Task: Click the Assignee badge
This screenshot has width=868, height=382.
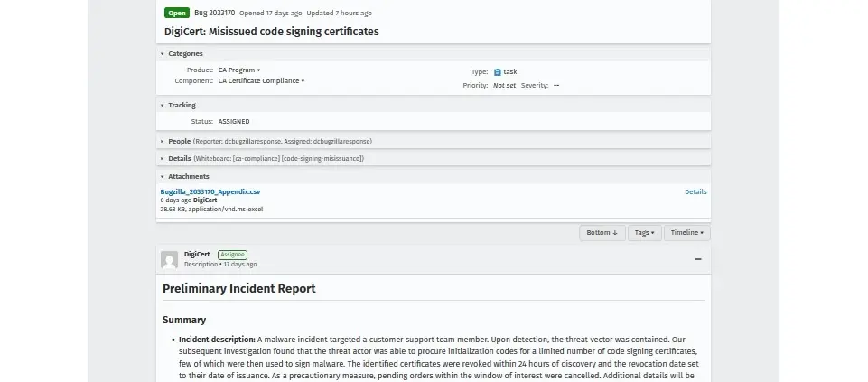Action: (x=232, y=255)
